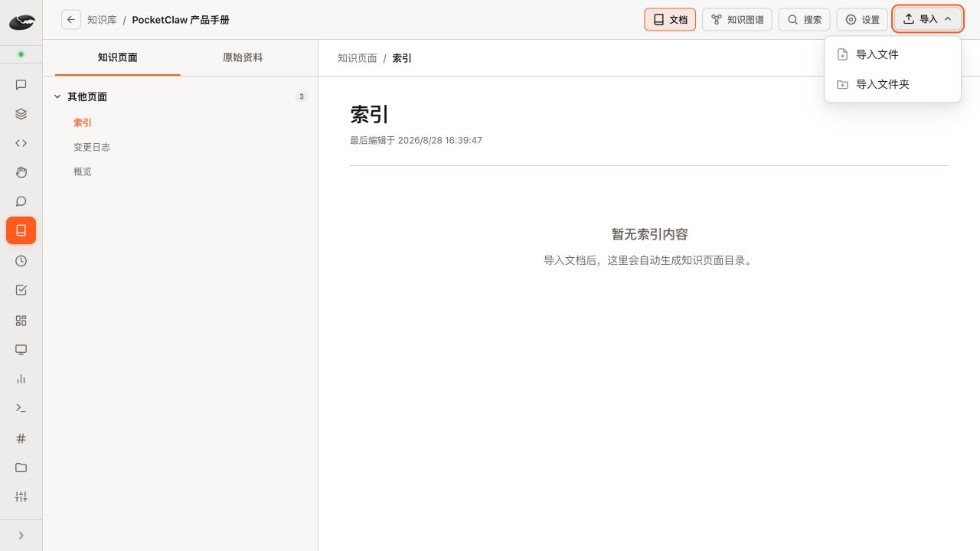
Task: Open the hash channel sidebar icon
Action: pos(21,439)
